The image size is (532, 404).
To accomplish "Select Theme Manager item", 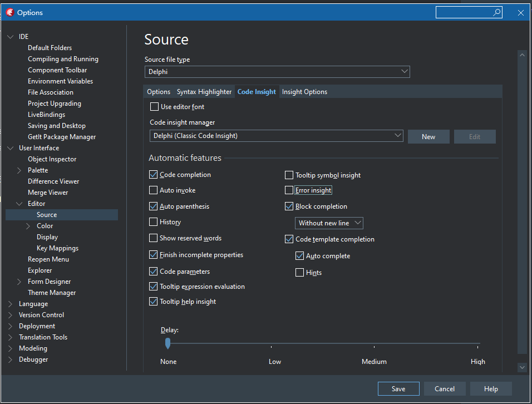I will coord(52,293).
